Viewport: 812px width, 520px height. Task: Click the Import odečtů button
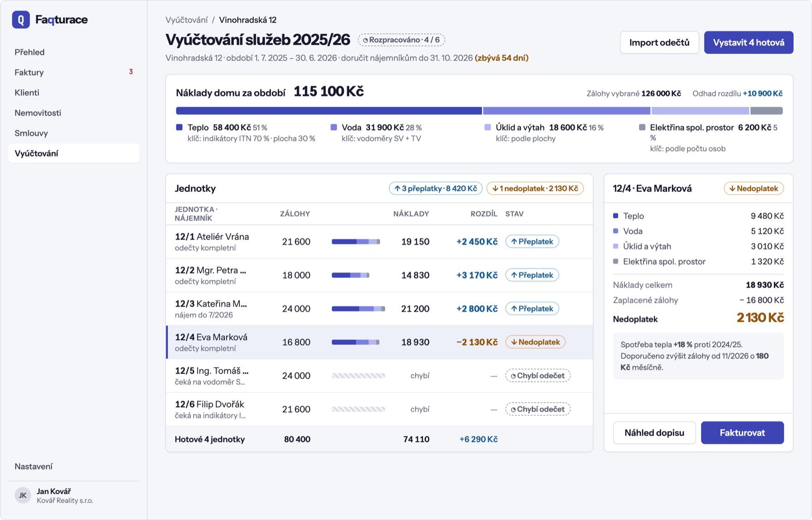click(x=659, y=42)
